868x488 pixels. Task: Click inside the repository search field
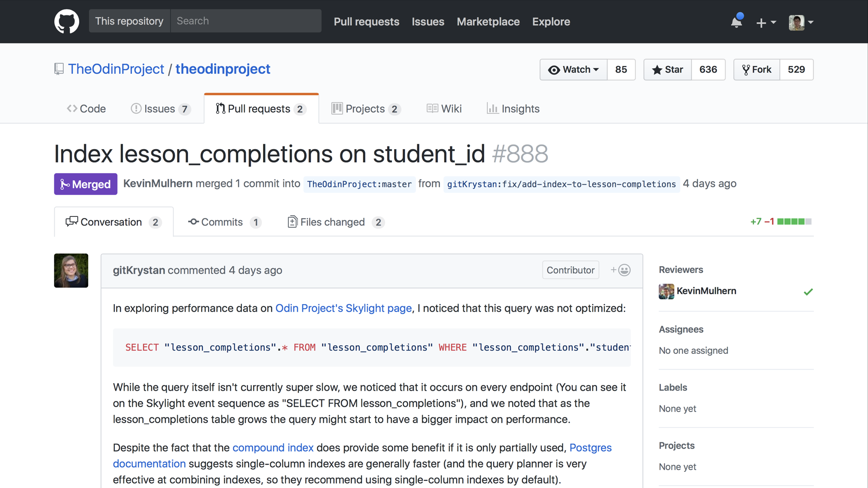pyautogui.click(x=246, y=21)
